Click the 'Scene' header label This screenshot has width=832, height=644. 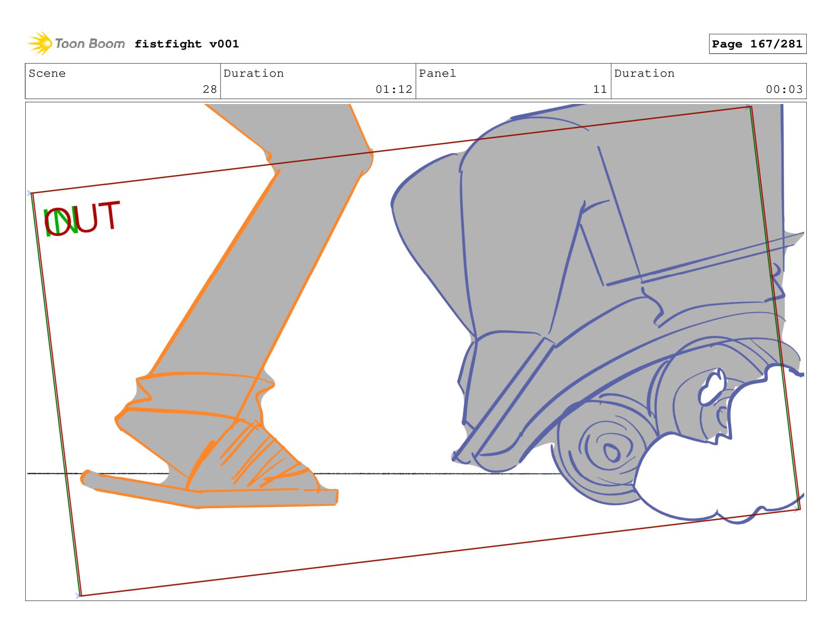point(47,73)
